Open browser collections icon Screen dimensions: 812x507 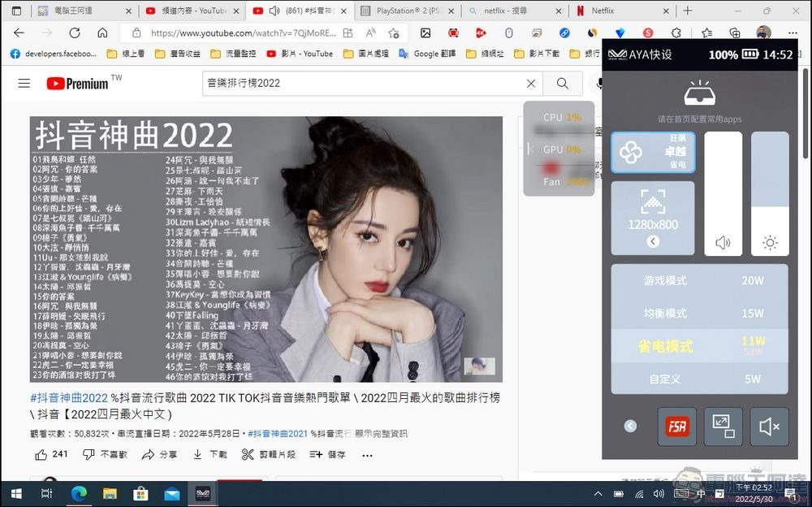734,33
